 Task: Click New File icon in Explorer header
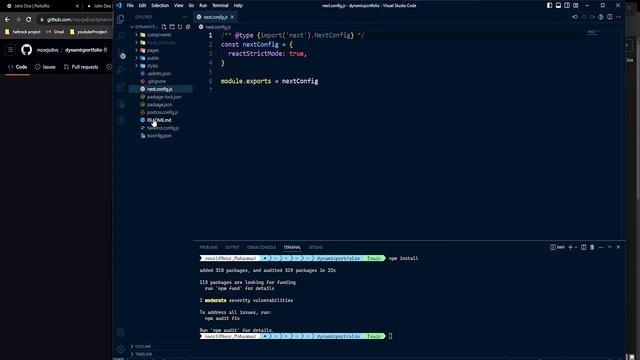tap(164, 27)
